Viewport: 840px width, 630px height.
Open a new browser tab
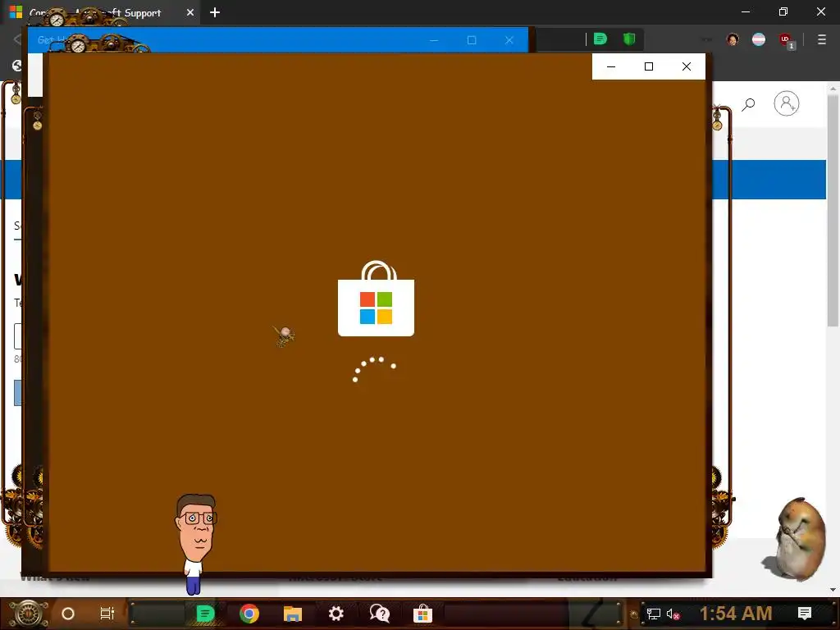[x=215, y=12]
